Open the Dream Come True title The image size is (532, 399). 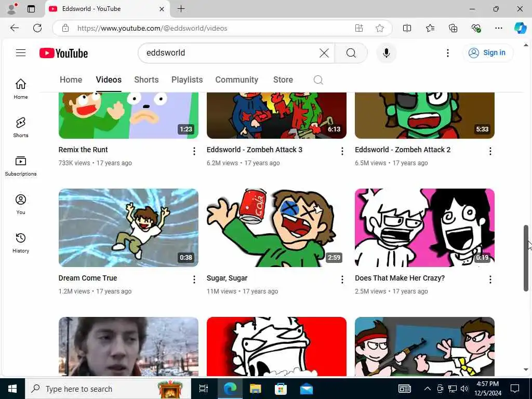[87, 278]
